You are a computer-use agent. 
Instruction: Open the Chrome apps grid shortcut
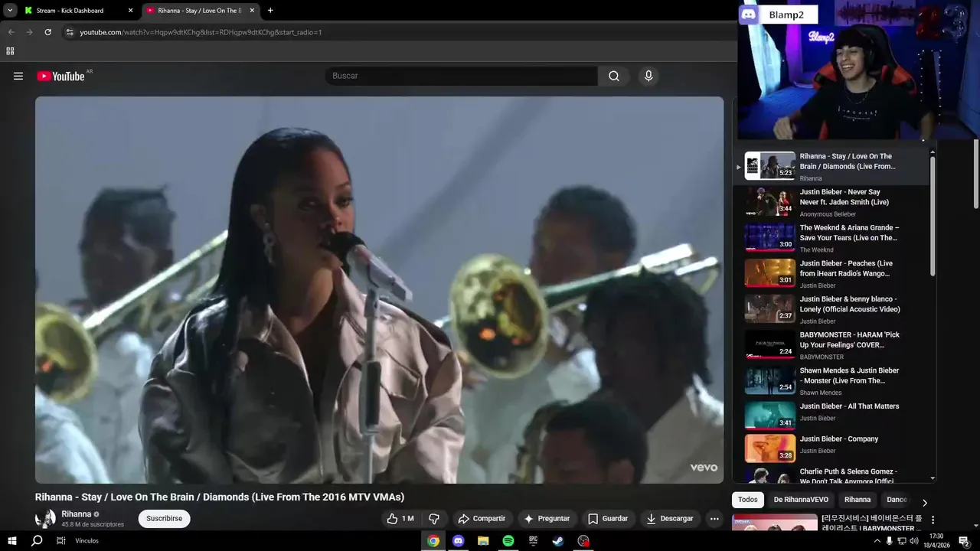pos(10,51)
